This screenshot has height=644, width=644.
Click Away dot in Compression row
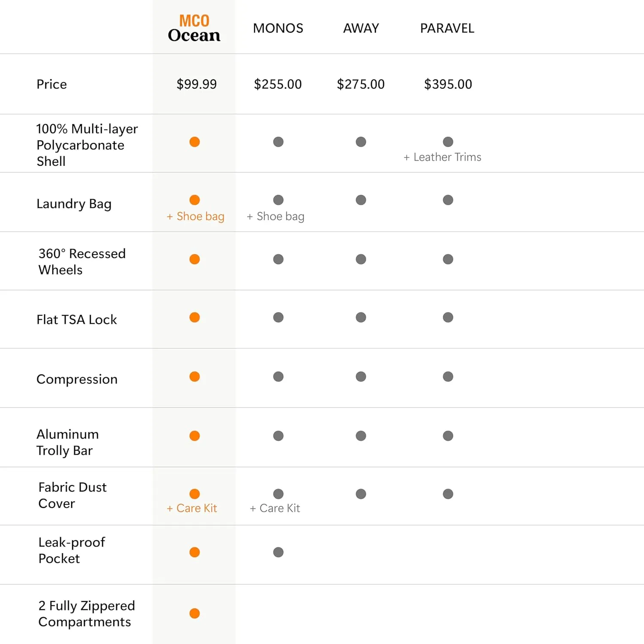[361, 377]
